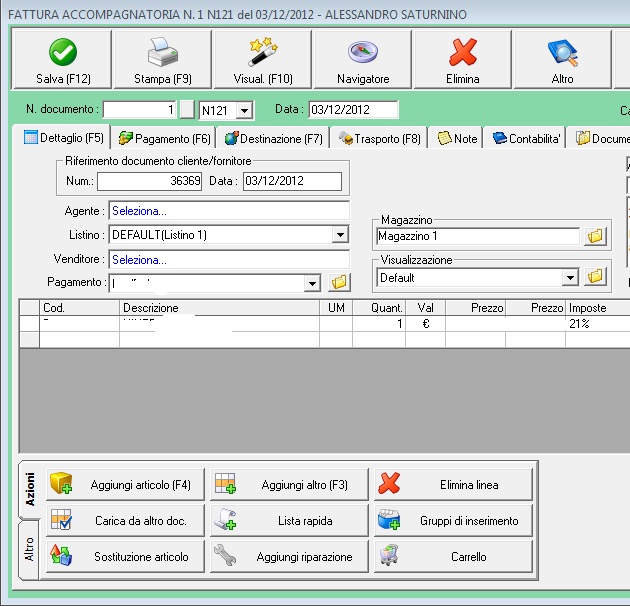Open the N121 series dropdown
Image resolution: width=630 pixels, height=606 pixels.
(244, 110)
